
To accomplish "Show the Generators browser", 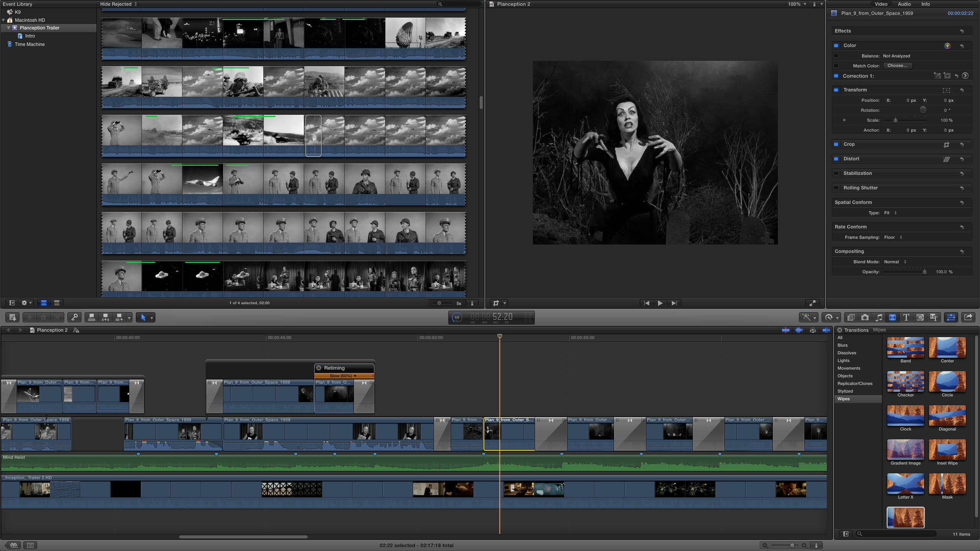I will point(920,317).
